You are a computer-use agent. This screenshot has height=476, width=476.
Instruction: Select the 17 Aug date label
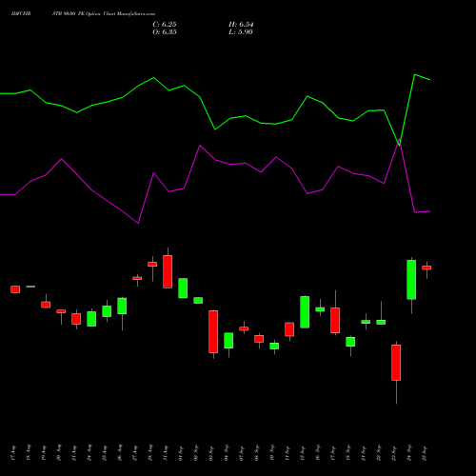[13, 453]
